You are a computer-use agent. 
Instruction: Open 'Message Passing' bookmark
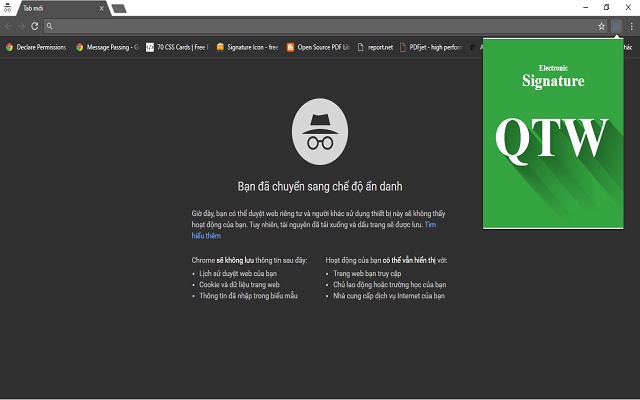tap(107, 47)
